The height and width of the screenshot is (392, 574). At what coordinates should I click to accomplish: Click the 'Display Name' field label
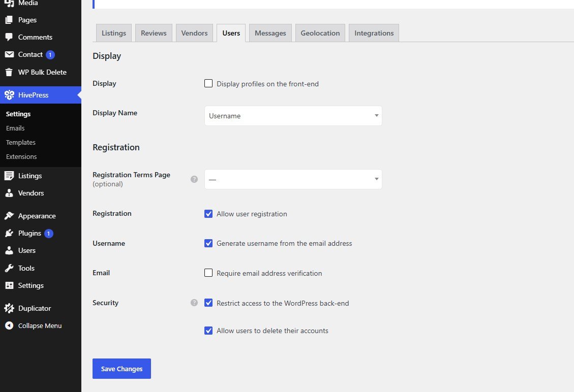point(115,113)
